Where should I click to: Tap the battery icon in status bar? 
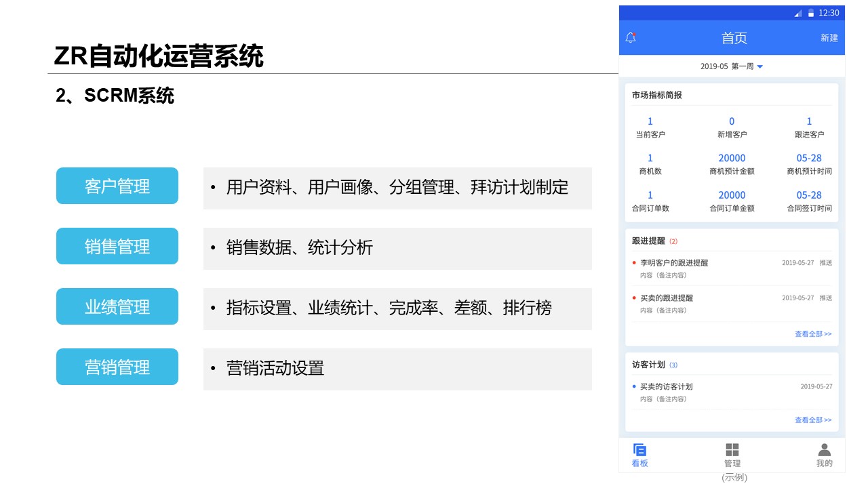(x=810, y=13)
